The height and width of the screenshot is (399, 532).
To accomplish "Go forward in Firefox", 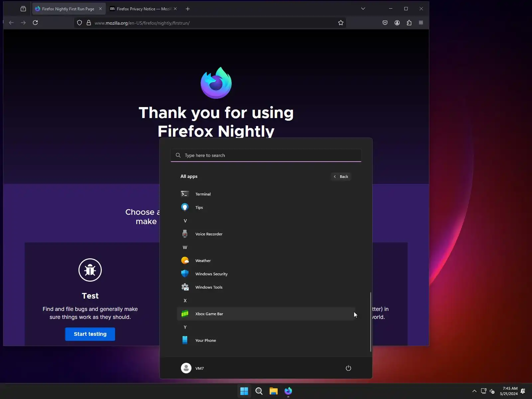I will (23, 23).
